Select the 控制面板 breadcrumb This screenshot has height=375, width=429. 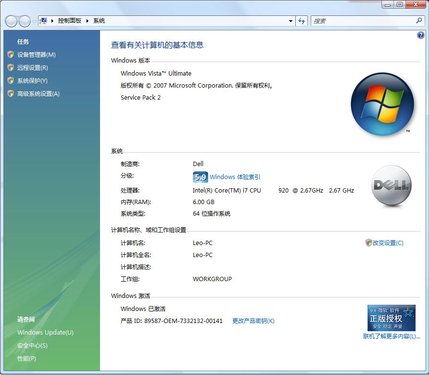[x=70, y=21]
